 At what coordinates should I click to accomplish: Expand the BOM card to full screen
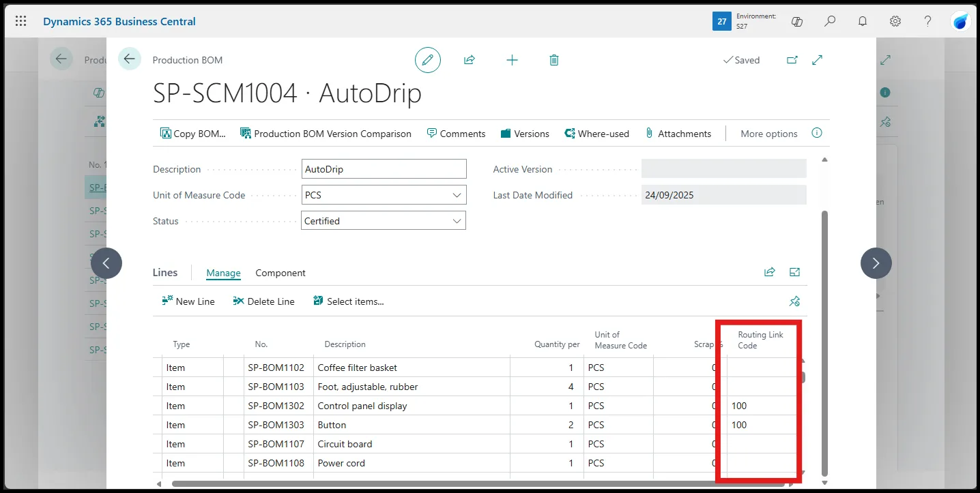(818, 60)
